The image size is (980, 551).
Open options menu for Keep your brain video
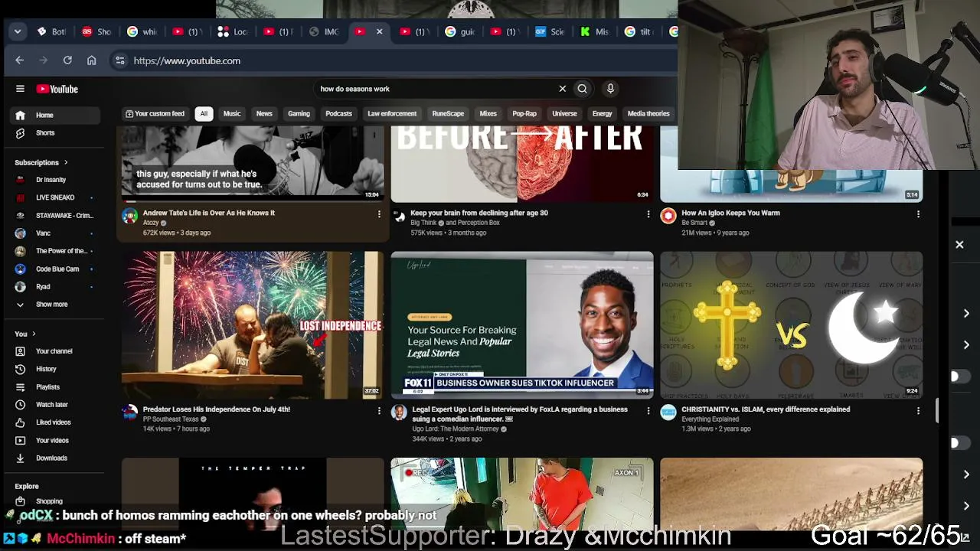(648, 214)
